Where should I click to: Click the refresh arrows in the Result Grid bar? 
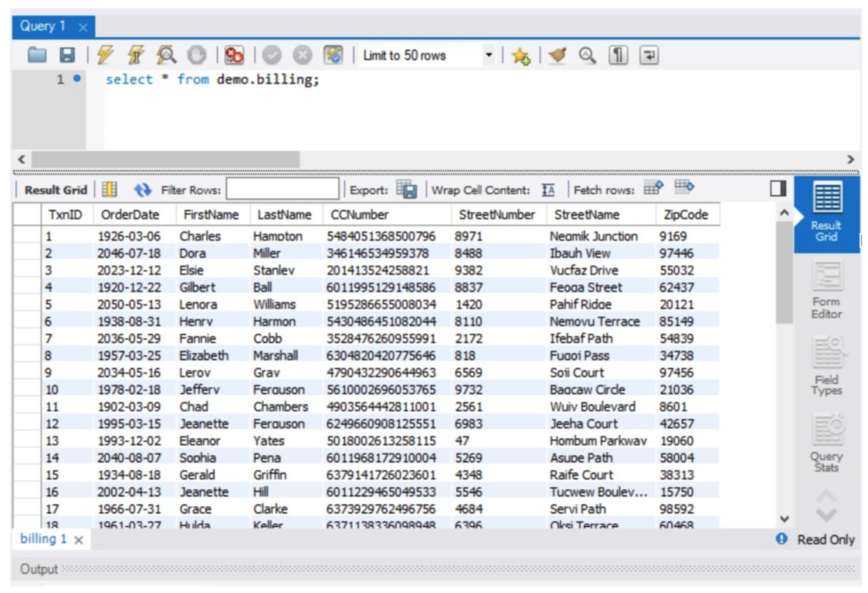pos(142,190)
